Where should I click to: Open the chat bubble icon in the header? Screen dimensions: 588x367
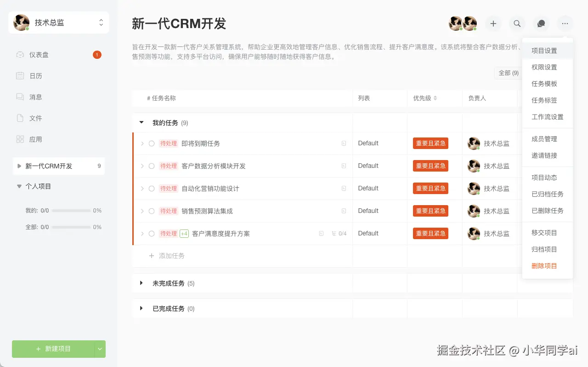541,23
